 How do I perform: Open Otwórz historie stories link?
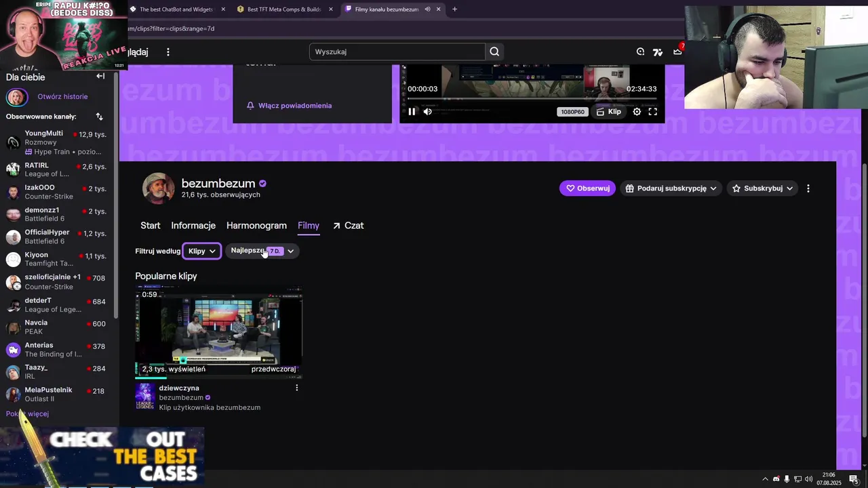[x=62, y=97]
